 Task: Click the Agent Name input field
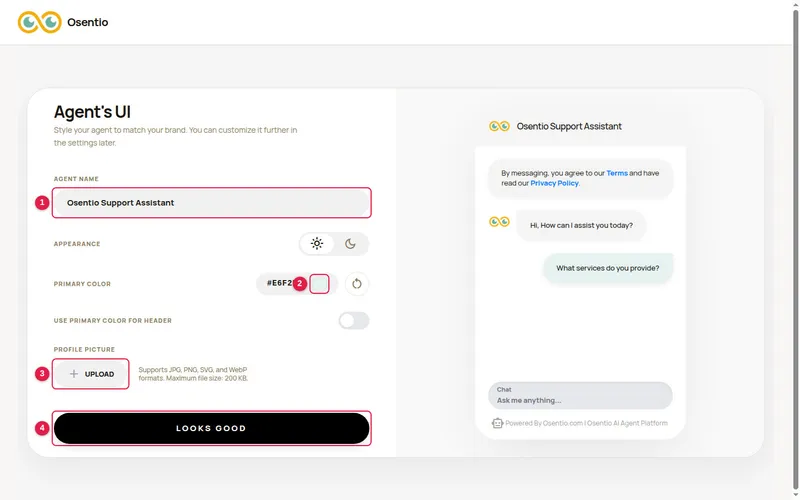point(212,203)
